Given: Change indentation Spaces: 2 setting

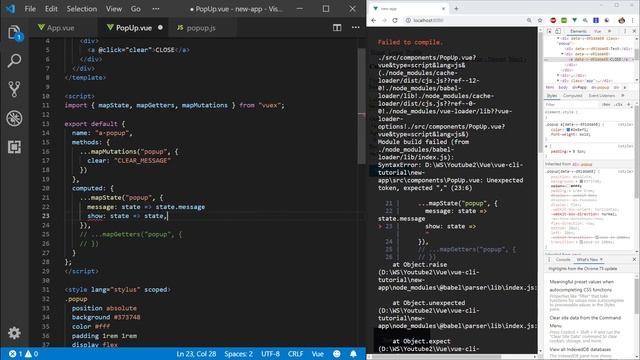Looking at the screenshot, I should (238, 354).
